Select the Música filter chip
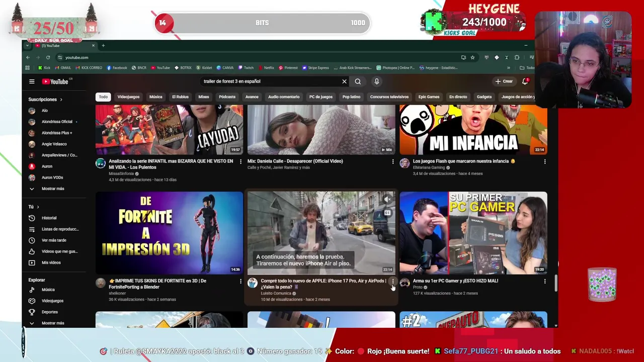Screen dimensions: 644x362 tap(156, 97)
